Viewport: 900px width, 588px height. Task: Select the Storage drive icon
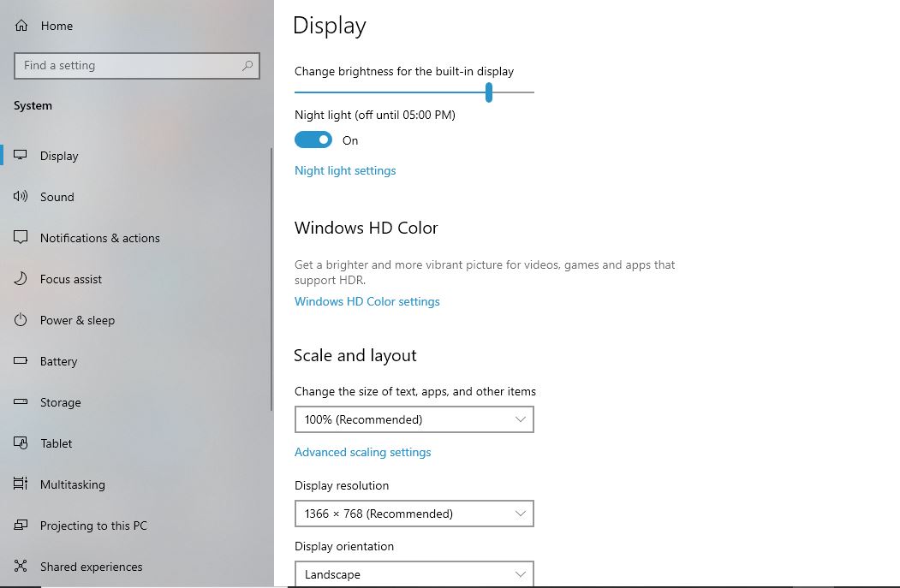coord(20,401)
